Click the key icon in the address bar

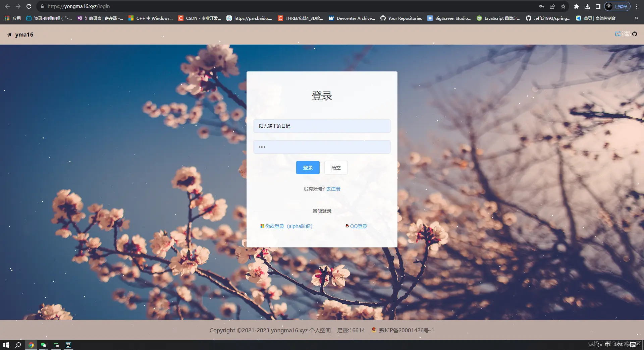(542, 6)
